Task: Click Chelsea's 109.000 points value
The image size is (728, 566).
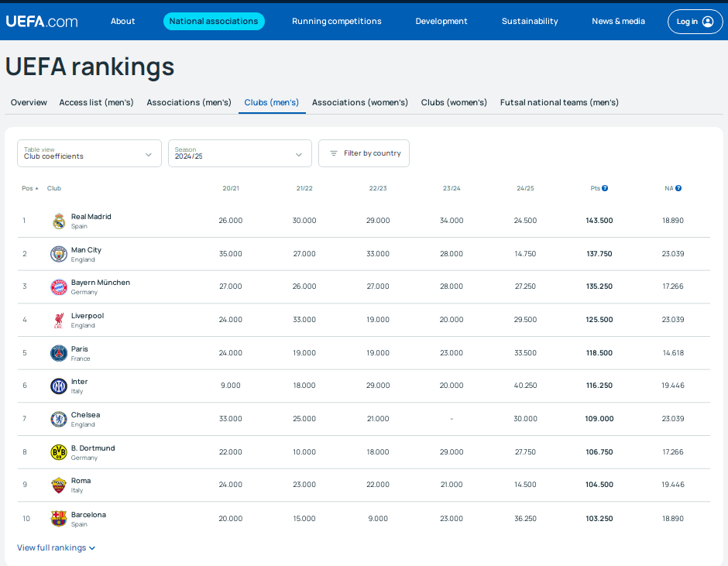Action: click(x=599, y=419)
